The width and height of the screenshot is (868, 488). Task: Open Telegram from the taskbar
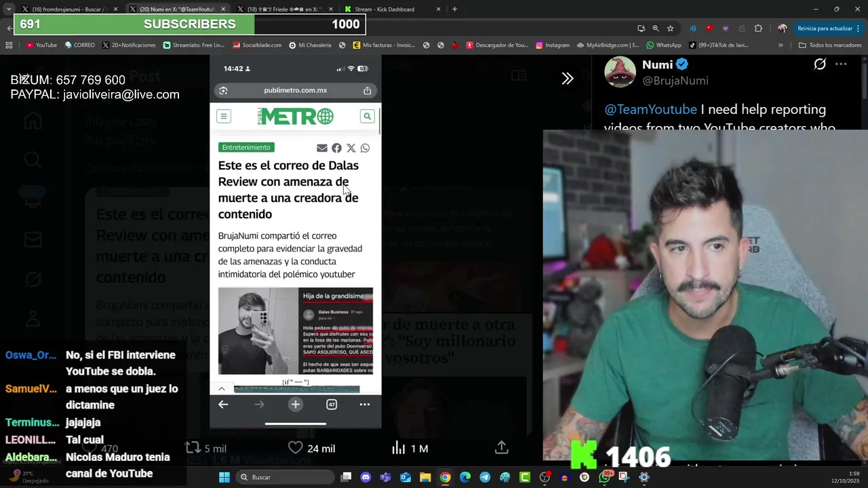(x=485, y=477)
